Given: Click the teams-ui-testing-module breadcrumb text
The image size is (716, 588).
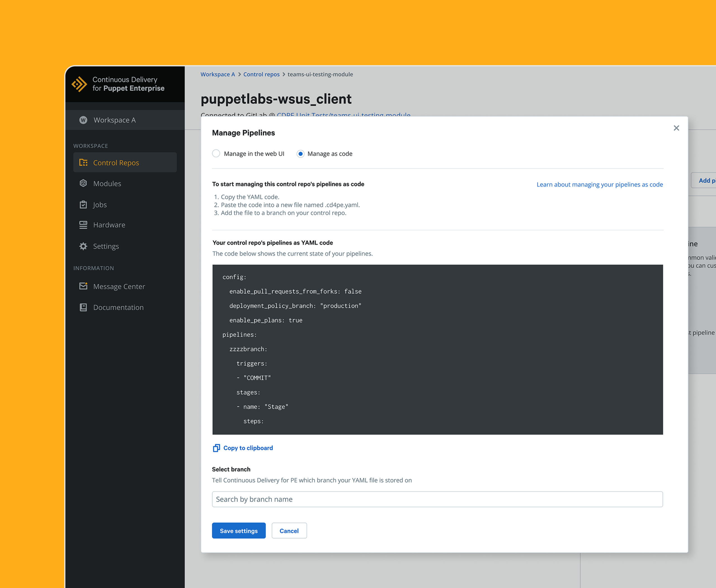Looking at the screenshot, I should coord(320,74).
